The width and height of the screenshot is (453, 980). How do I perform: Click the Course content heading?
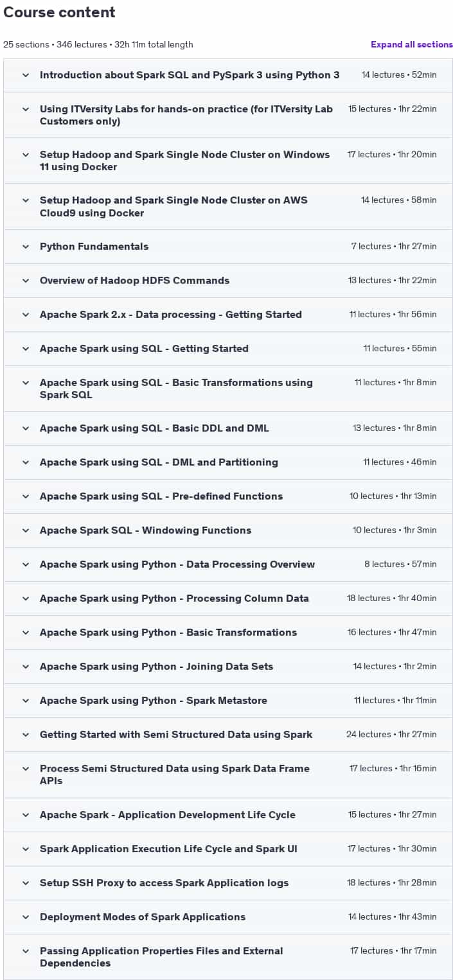[x=59, y=12]
